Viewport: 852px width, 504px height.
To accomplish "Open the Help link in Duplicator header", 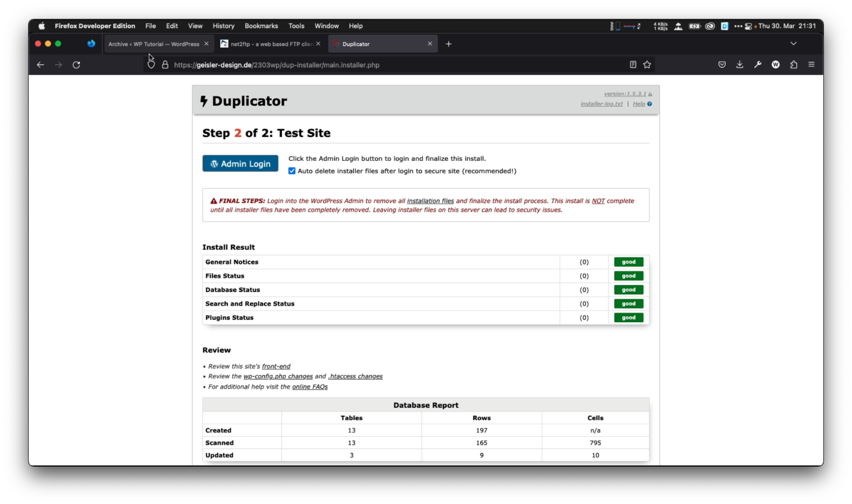I will click(639, 104).
